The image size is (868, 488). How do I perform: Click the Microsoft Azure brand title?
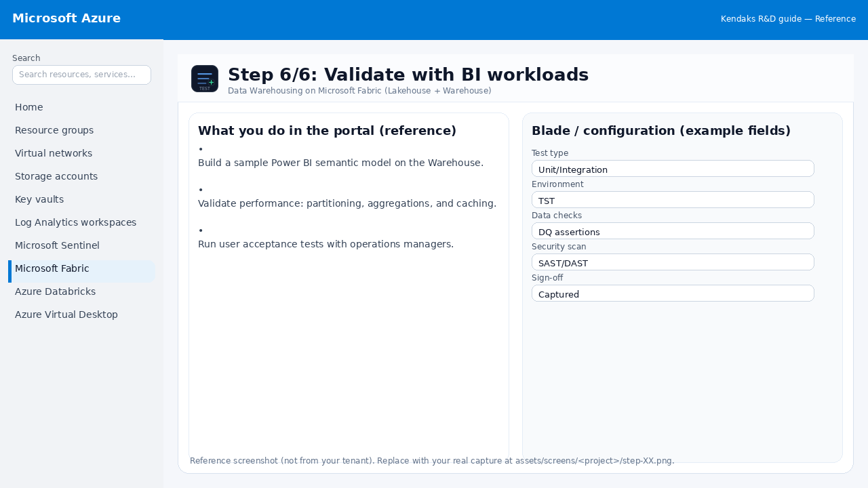click(66, 18)
